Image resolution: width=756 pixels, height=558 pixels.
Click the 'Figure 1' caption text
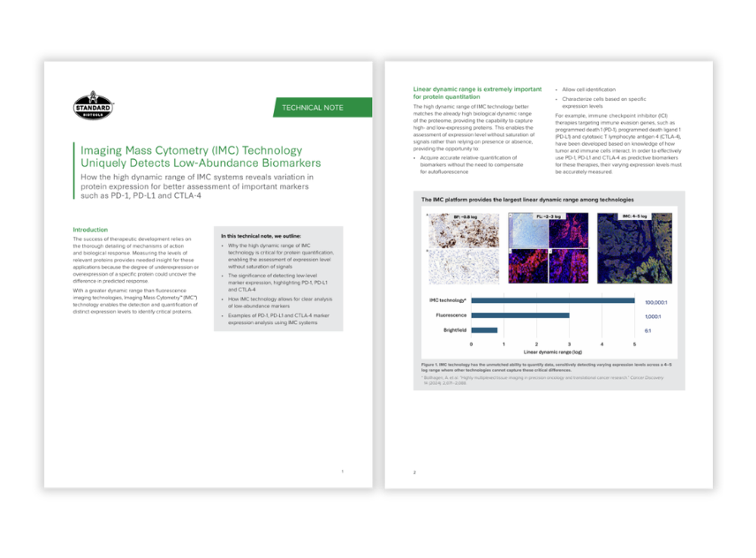pos(546,367)
